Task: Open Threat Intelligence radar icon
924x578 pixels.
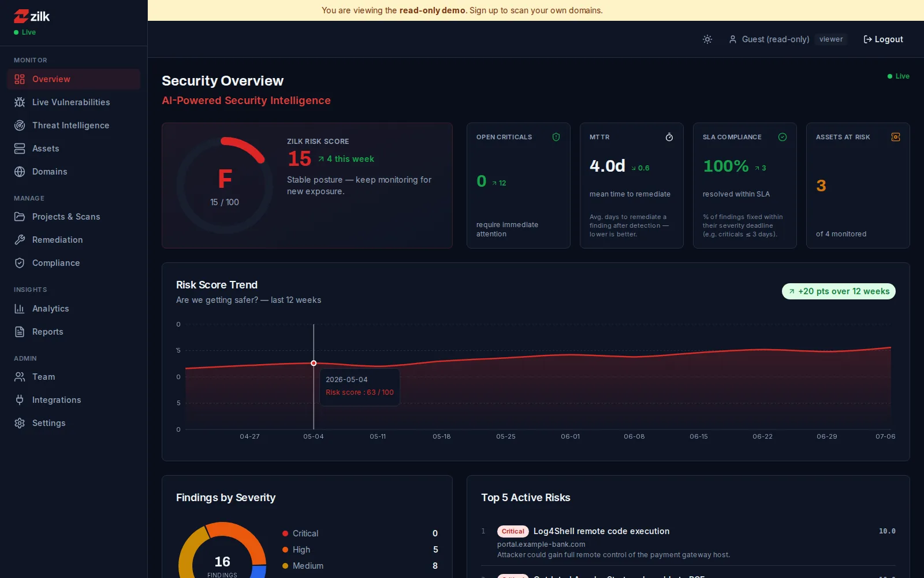Action: [x=20, y=125]
